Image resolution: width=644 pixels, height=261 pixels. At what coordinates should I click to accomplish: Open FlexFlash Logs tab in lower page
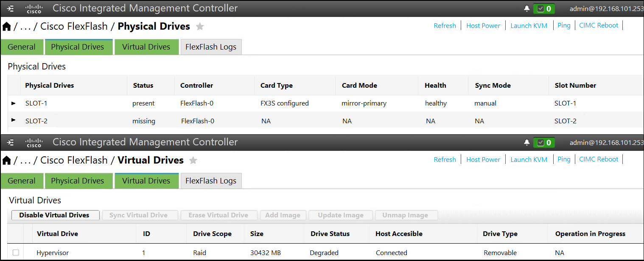tap(211, 180)
